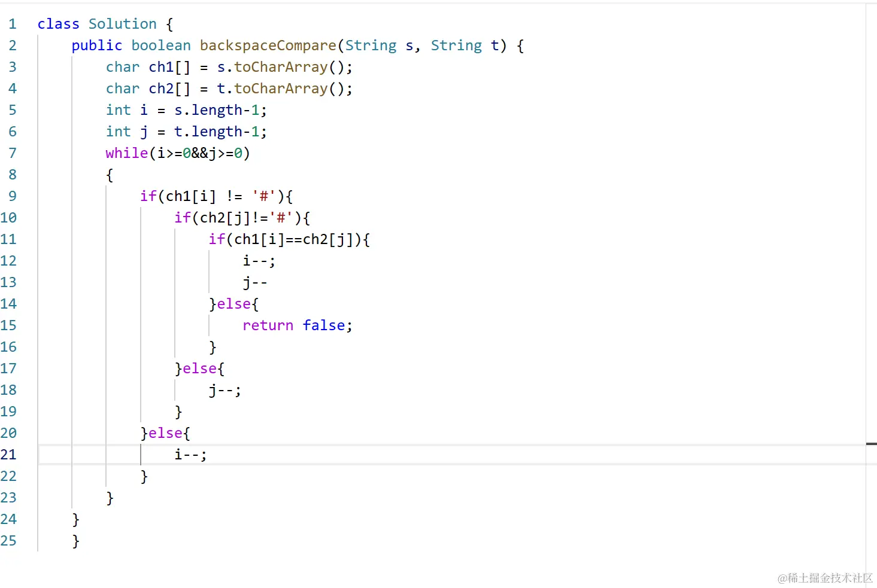Click 's.toCharArray()' on line 3
The height and width of the screenshot is (588, 877).
281,67
